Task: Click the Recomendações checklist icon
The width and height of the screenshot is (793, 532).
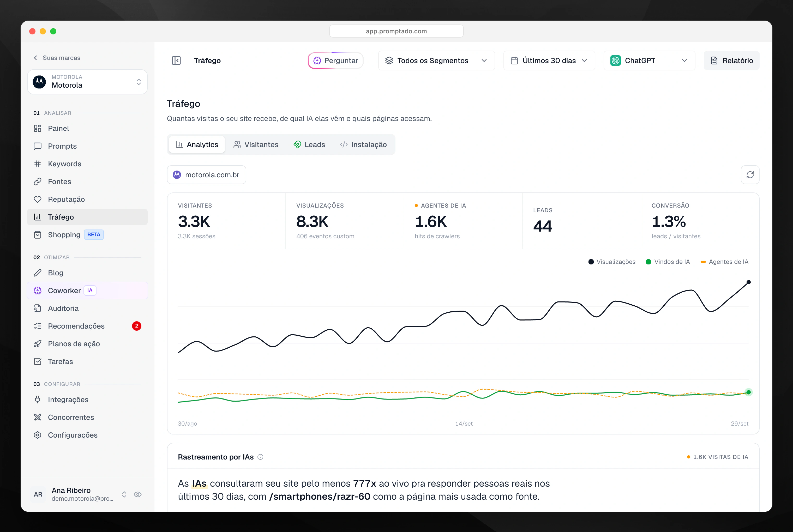Action: pyautogui.click(x=38, y=326)
